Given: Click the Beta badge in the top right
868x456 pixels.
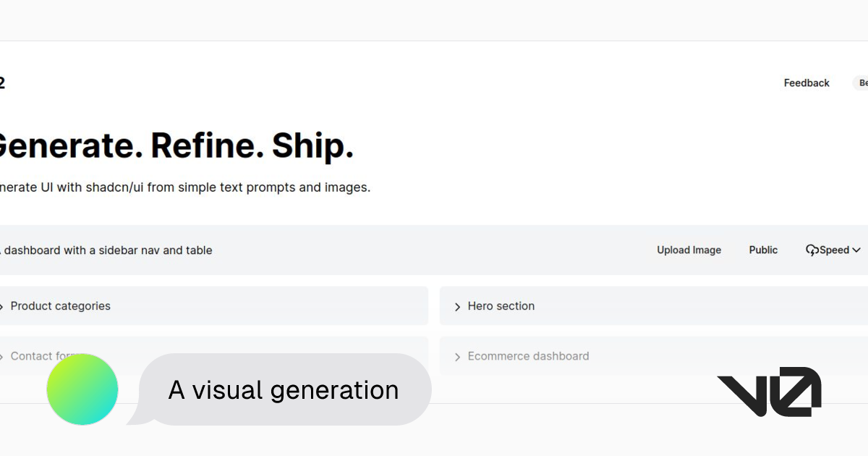Looking at the screenshot, I should click(x=862, y=83).
